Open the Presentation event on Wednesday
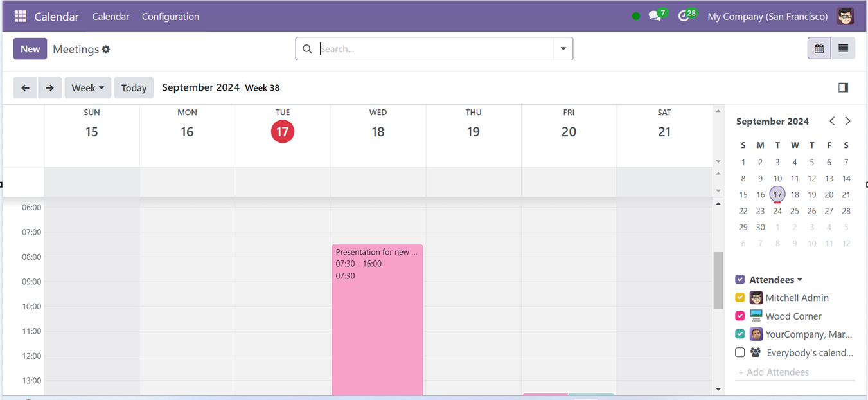Image resolution: width=868 pixels, height=400 pixels. click(x=377, y=289)
